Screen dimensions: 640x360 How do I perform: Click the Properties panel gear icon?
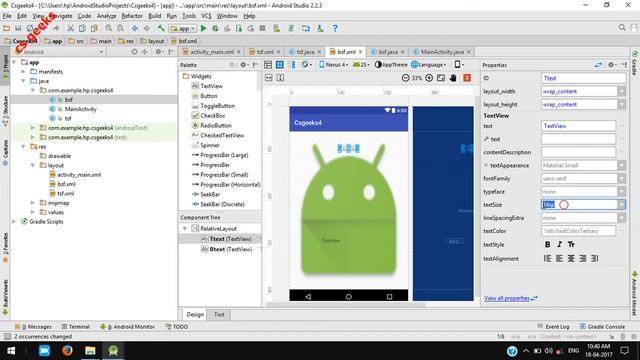(611, 64)
